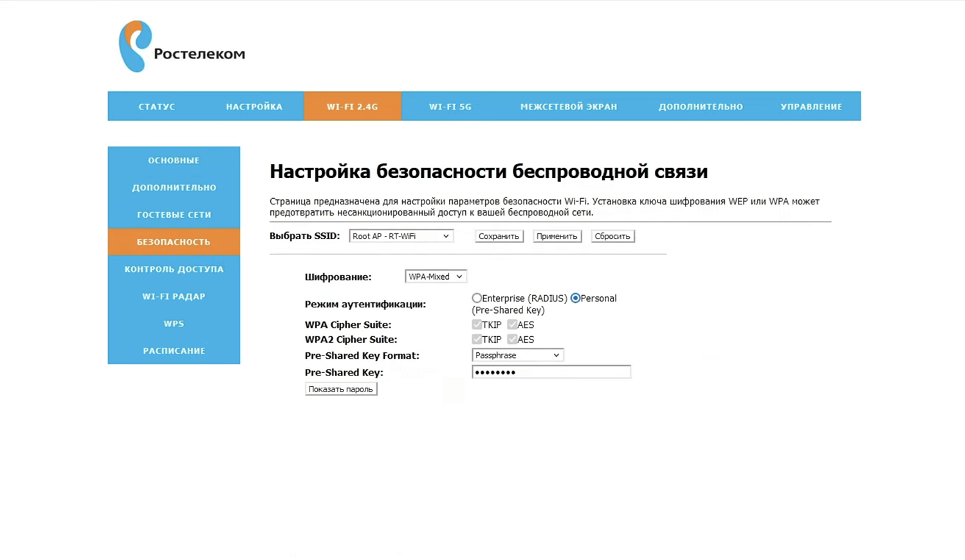Screen dimensions: 965x560
Task: Toggle the WPA Cipher Suite TKIP checkbox
Action: pos(477,325)
